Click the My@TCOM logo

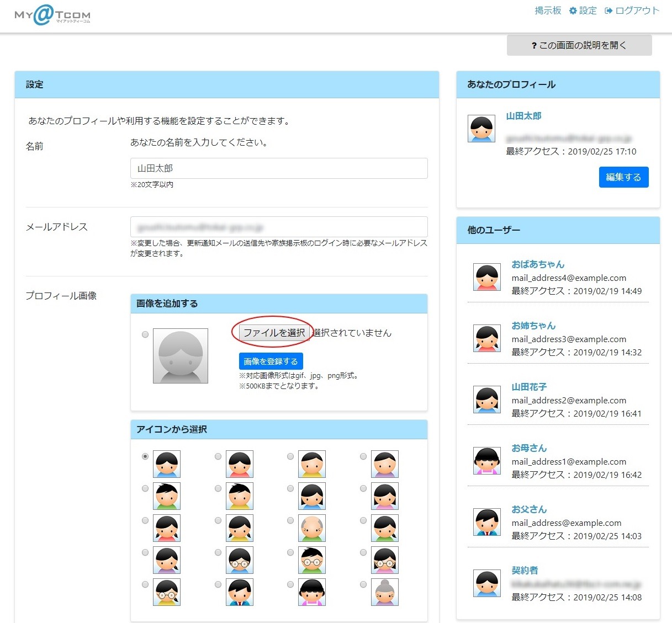52,15
